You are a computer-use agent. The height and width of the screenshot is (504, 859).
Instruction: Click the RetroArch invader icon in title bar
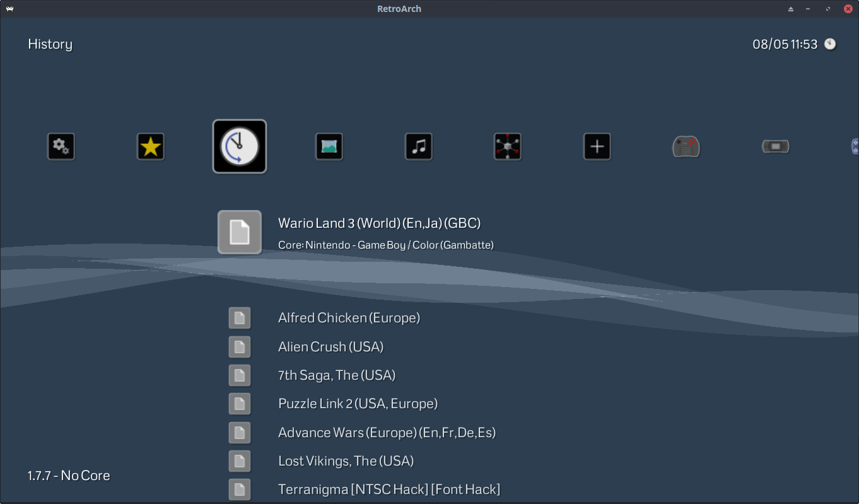(9, 9)
